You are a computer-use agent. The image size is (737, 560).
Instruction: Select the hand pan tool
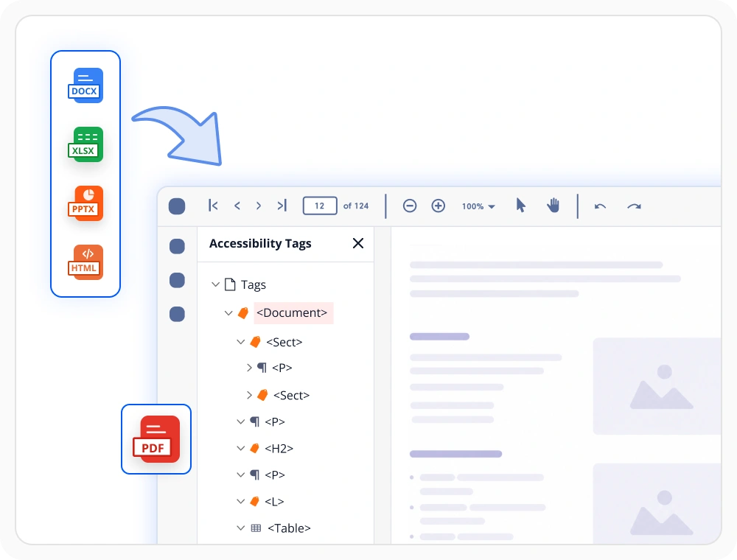click(x=553, y=206)
